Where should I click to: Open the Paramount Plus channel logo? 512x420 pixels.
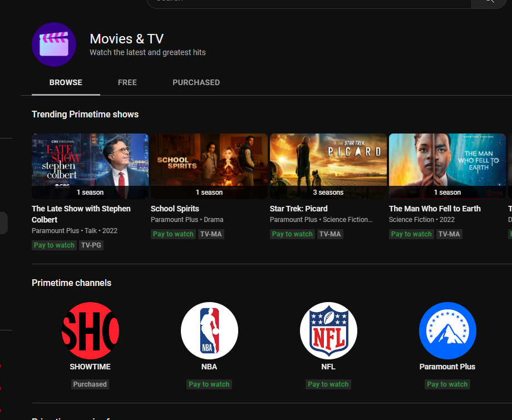tap(447, 330)
